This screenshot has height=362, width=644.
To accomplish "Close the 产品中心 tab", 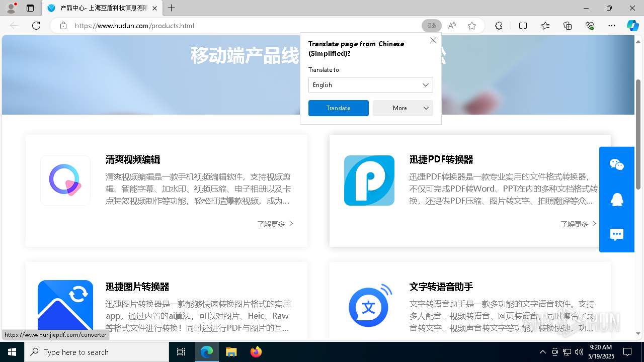I will (x=155, y=8).
